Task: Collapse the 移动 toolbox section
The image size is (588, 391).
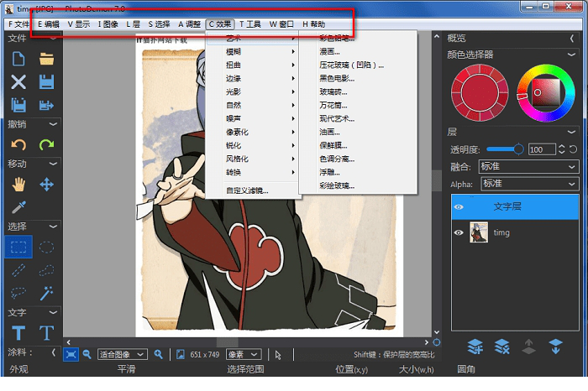Action: [53, 164]
